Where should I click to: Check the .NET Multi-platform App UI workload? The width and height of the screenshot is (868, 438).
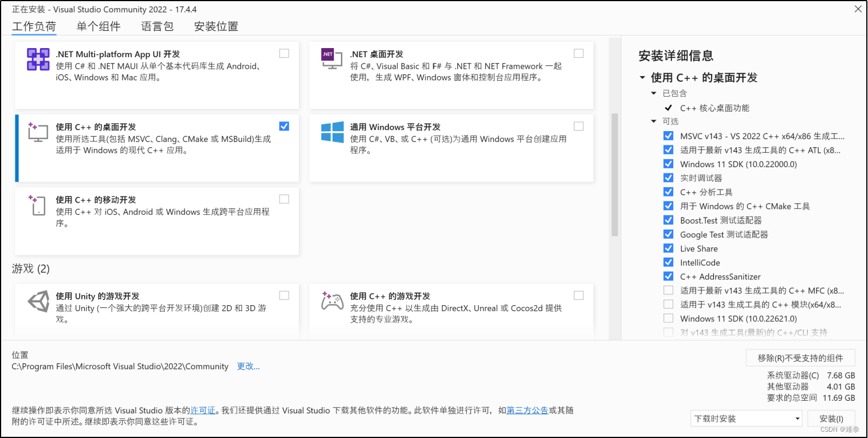(x=284, y=53)
